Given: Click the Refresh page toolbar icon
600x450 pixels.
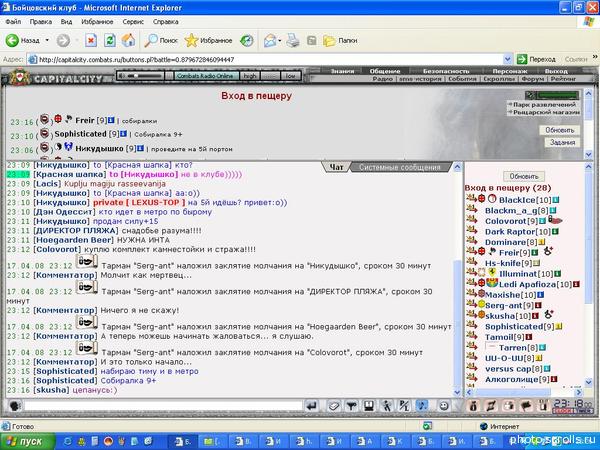Looking at the screenshot, I should pos(110,40).
